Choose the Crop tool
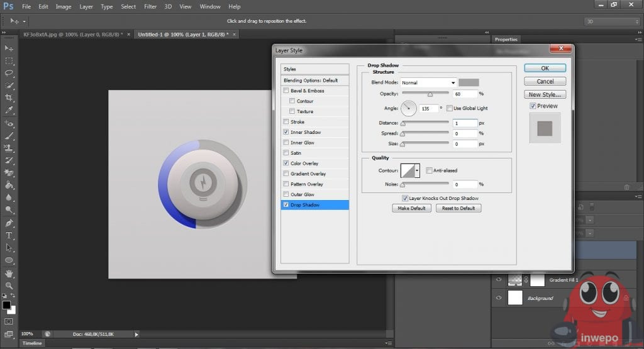This screenshot has height=349, width=644. click(9, 97)
